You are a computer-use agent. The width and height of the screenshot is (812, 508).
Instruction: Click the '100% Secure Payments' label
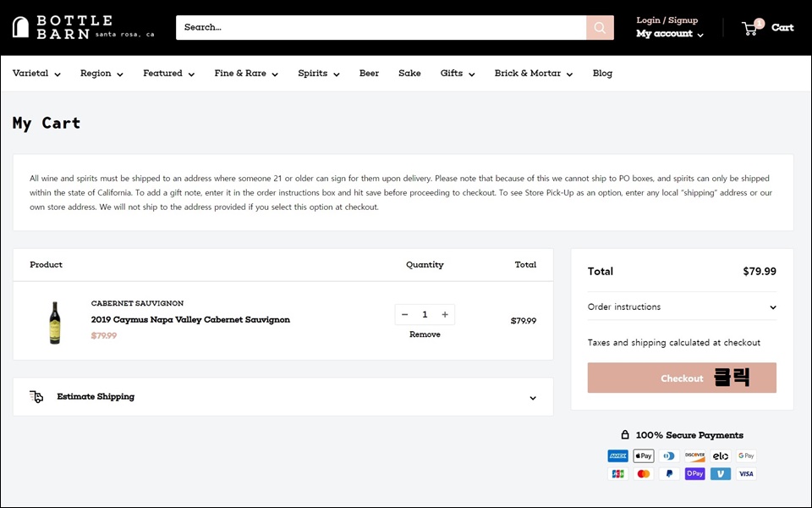click(x=689, y=435)
